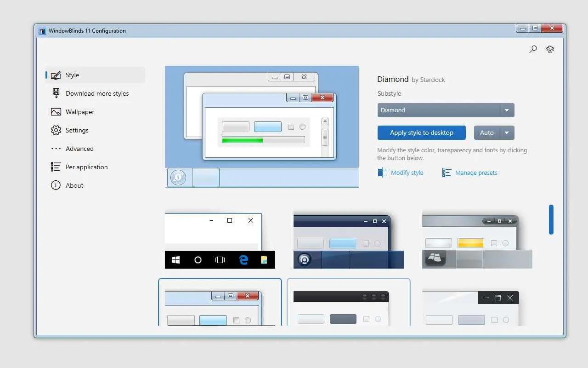Click the WindowBlinds icon in the title bar

click(42, 31)
